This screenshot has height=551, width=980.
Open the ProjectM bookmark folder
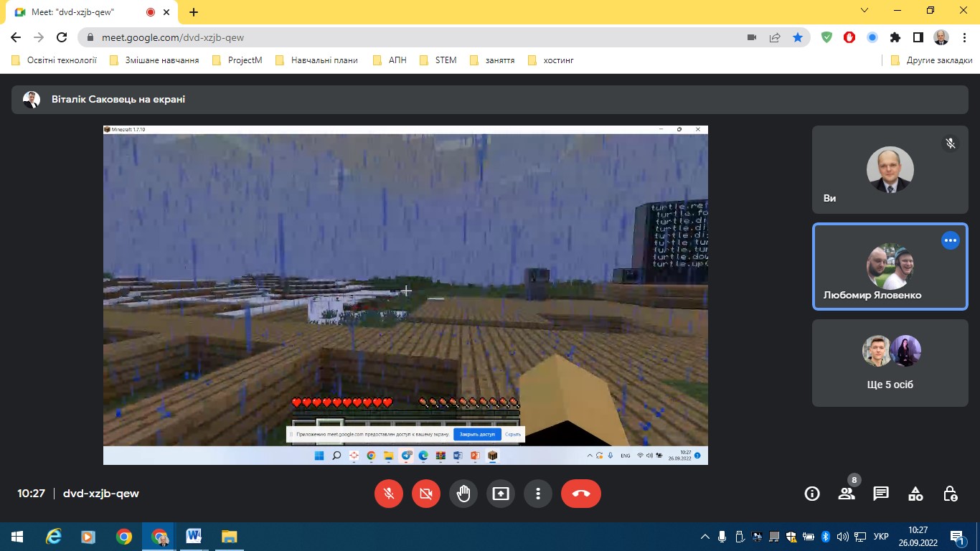click(x=237, y=60)
